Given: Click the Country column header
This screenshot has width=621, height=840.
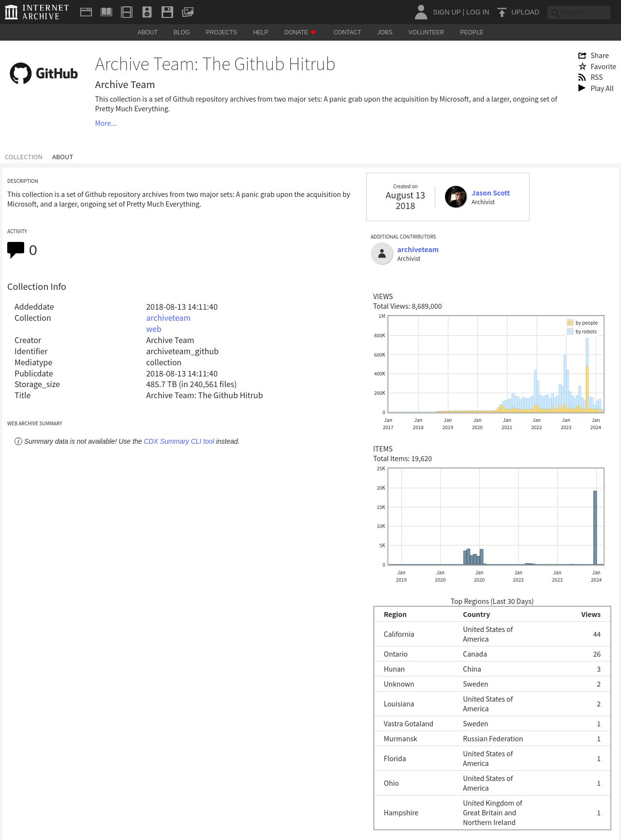Looking at the screenshot, I should (x=476, y=615).
